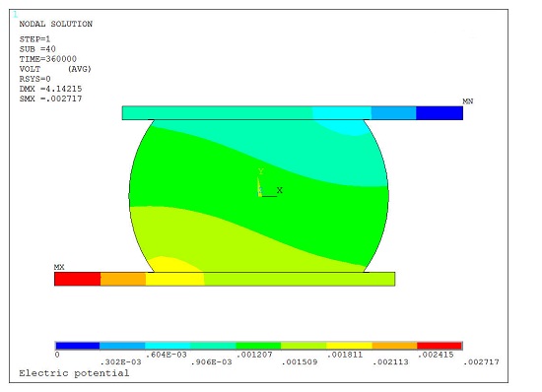Click the cyan legend color band
Image resolution: width=542 pixels, height=392 pixels.
click(168, 346)
